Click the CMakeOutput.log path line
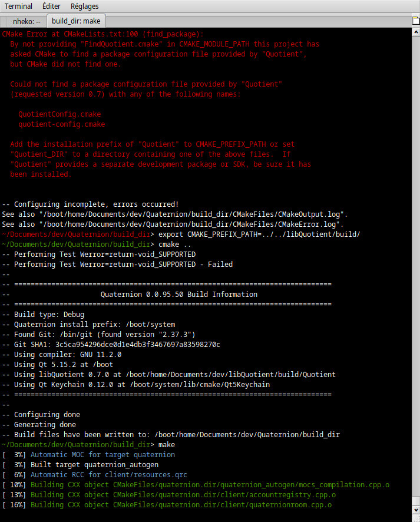The width and height of the screenshot is (420, 522). click(175, 214)
